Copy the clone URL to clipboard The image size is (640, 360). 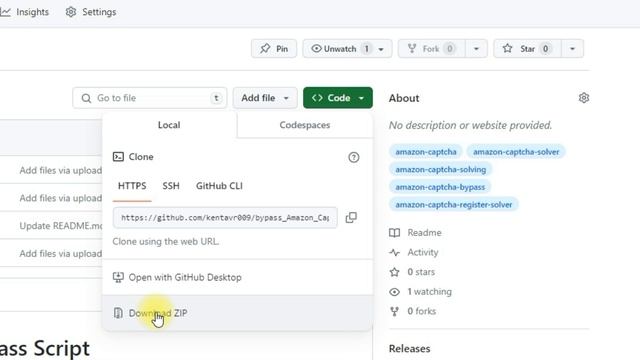351,218
